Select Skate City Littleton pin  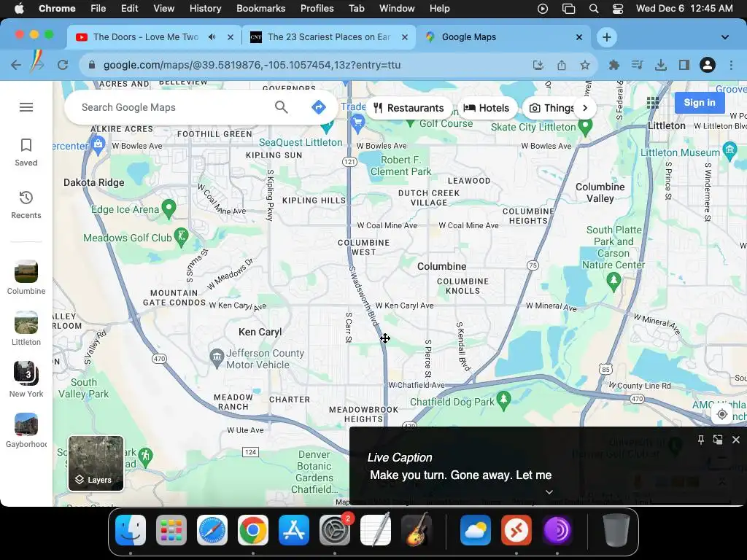coord(585,127)
